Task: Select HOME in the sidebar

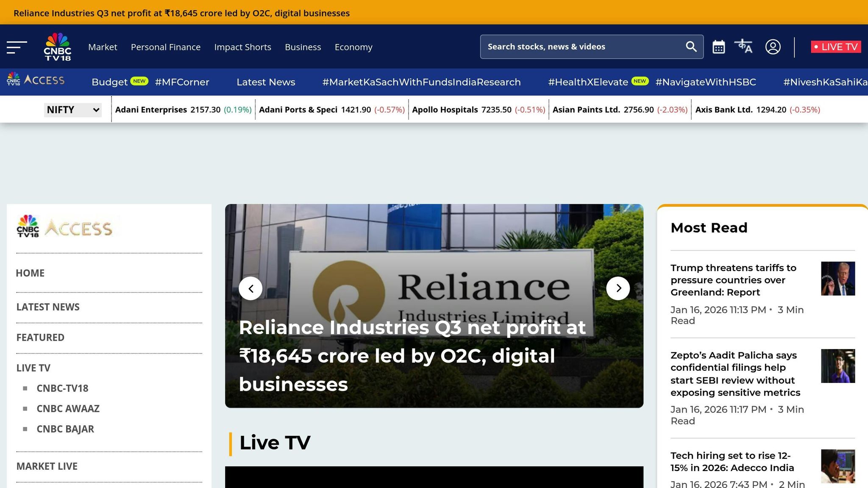Action: pos(30,273)
